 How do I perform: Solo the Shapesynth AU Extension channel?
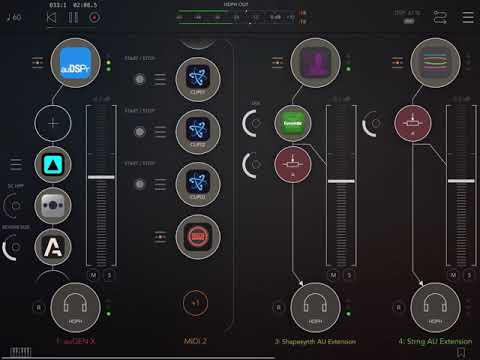349,275
